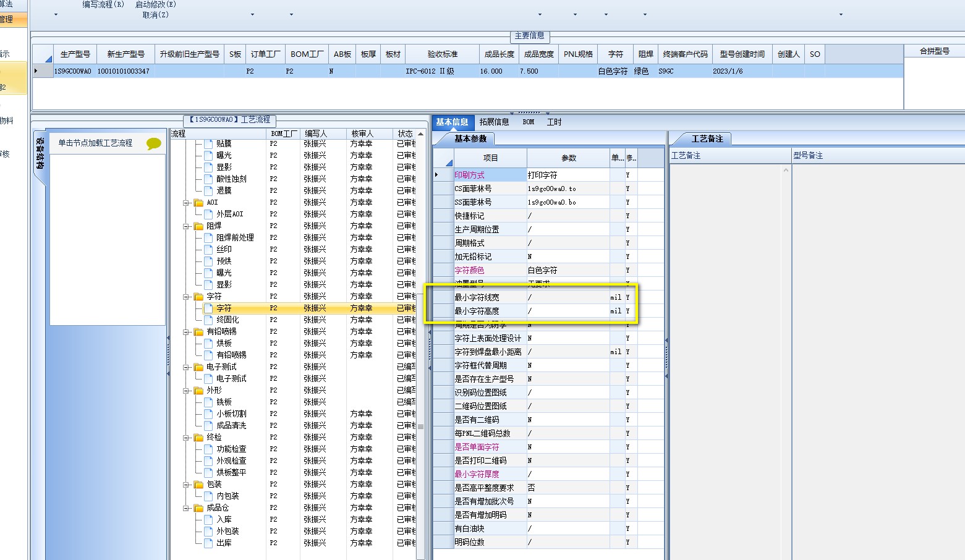Click the yellow speech bubble icon beside 单击节点加载工艺流程

point(154,143)
